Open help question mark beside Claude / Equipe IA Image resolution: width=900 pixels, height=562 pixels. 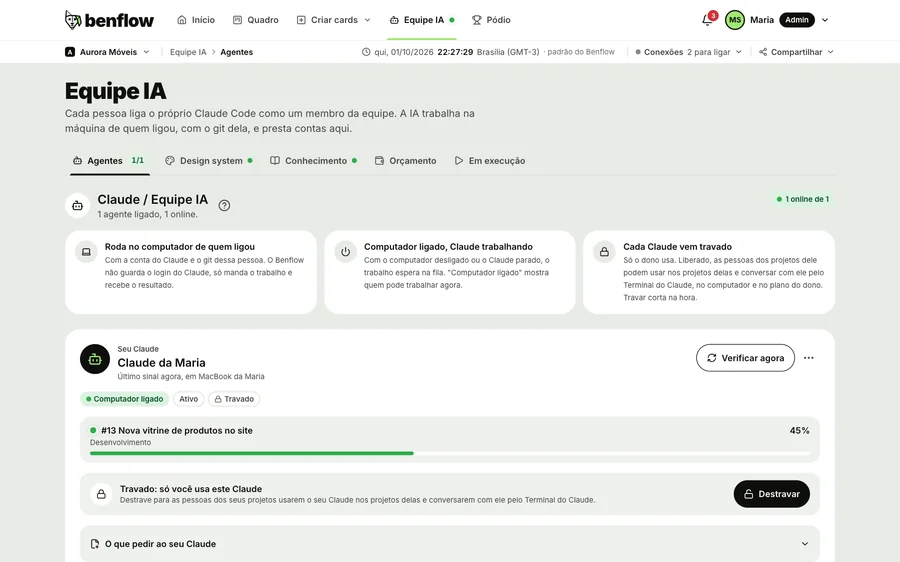tap(224, 206)
